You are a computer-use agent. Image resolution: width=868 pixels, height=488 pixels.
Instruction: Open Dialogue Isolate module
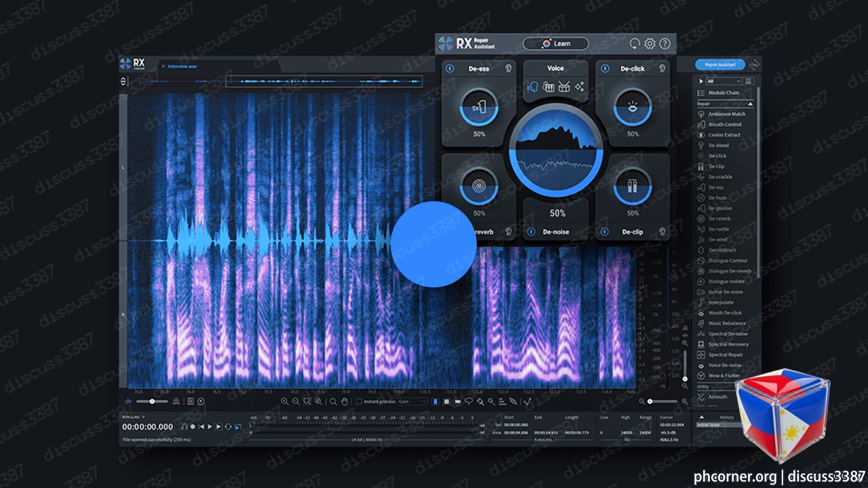726,281
